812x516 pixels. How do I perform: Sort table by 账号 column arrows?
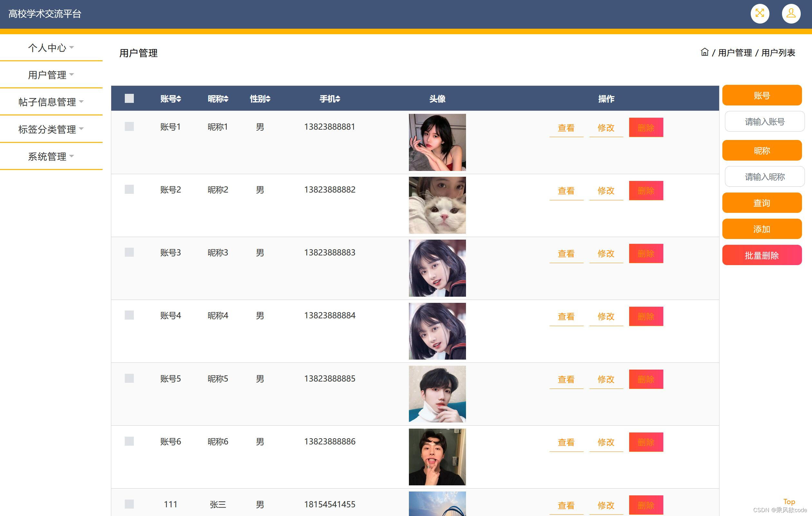coord(179,99)
